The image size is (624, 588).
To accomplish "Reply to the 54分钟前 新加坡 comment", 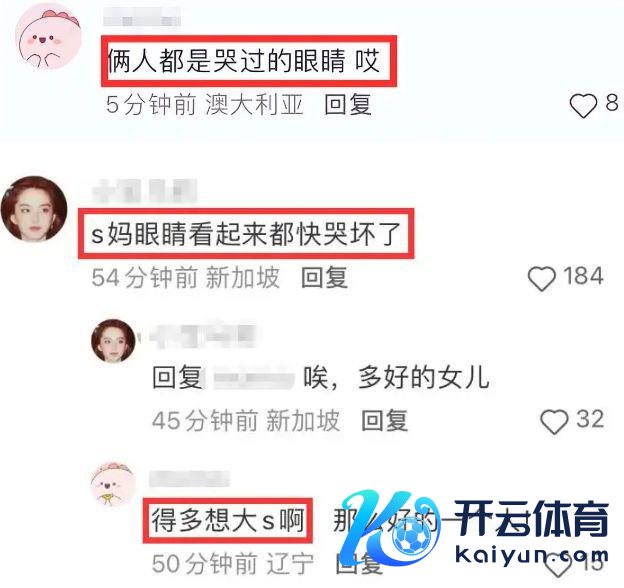I will pyautogui.click(x=324, y=277).
